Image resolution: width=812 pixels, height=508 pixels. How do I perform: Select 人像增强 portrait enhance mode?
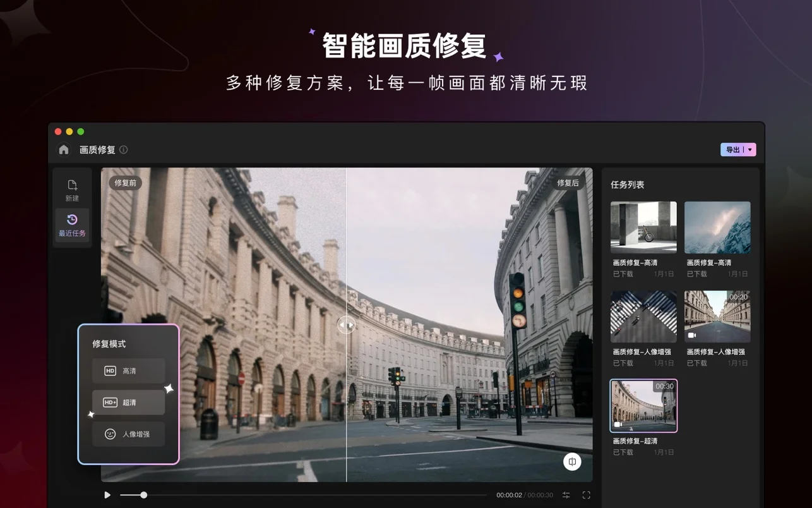(x=129, y=434)
